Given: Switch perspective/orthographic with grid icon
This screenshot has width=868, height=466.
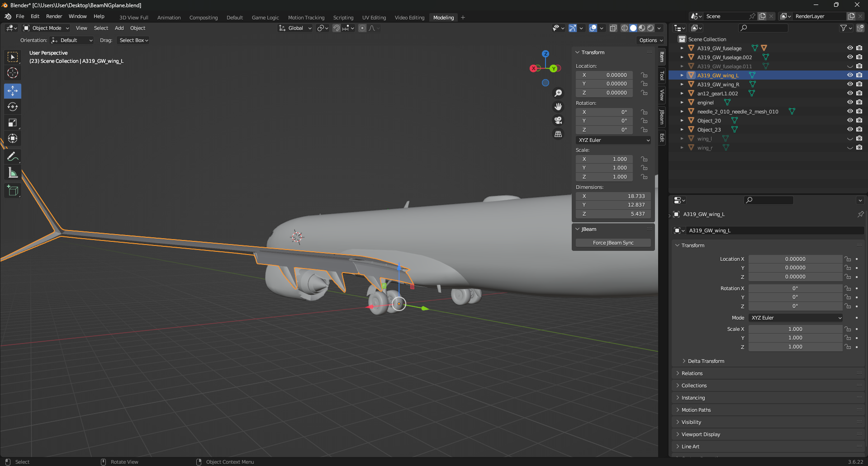Looking at the screenshot, I should [559, 134].
